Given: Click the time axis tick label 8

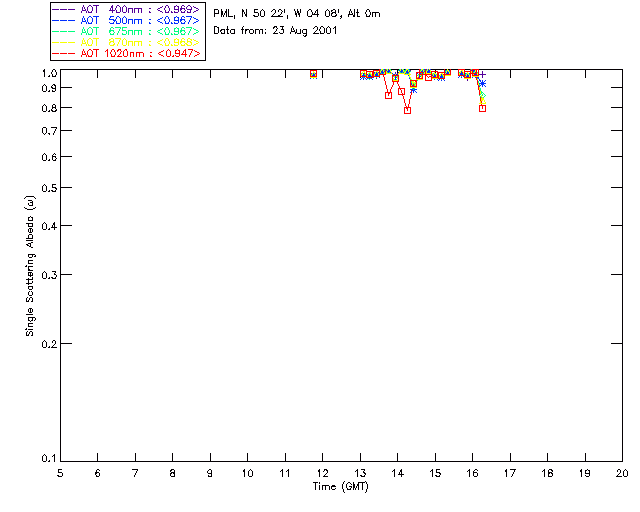Looking at the screenshot, I should coord(173,473).
